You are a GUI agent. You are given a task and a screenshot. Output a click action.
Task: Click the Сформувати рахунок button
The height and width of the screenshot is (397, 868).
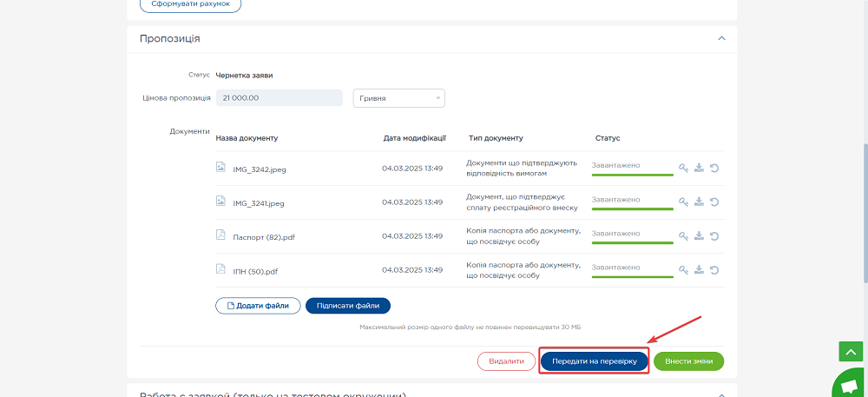point(190,4)
